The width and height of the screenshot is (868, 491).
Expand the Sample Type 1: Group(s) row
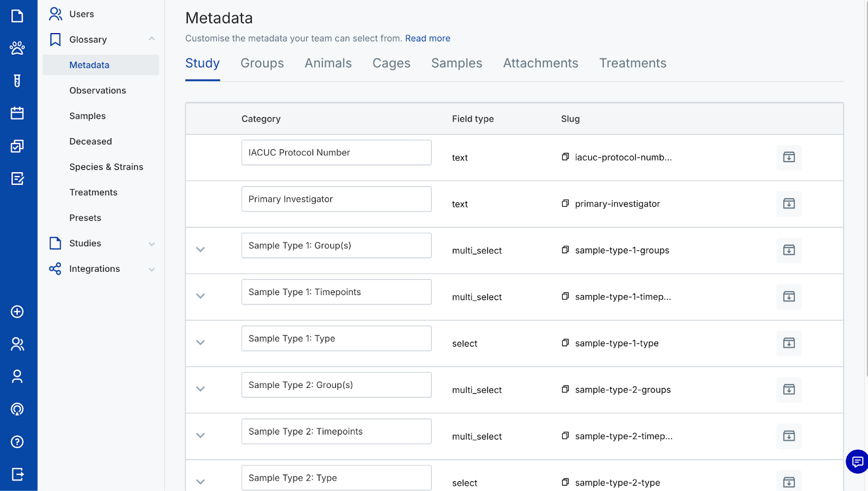[201, 250]
